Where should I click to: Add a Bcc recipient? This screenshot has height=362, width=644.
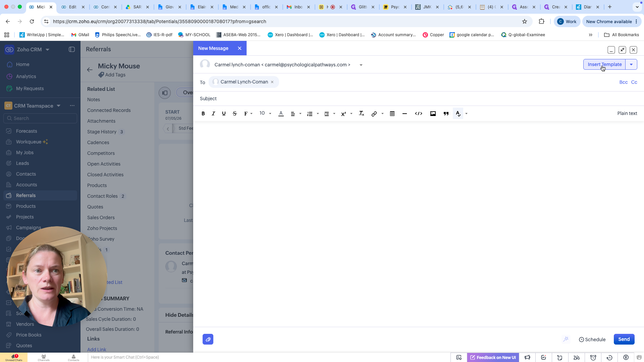click(x=623, y=82)
